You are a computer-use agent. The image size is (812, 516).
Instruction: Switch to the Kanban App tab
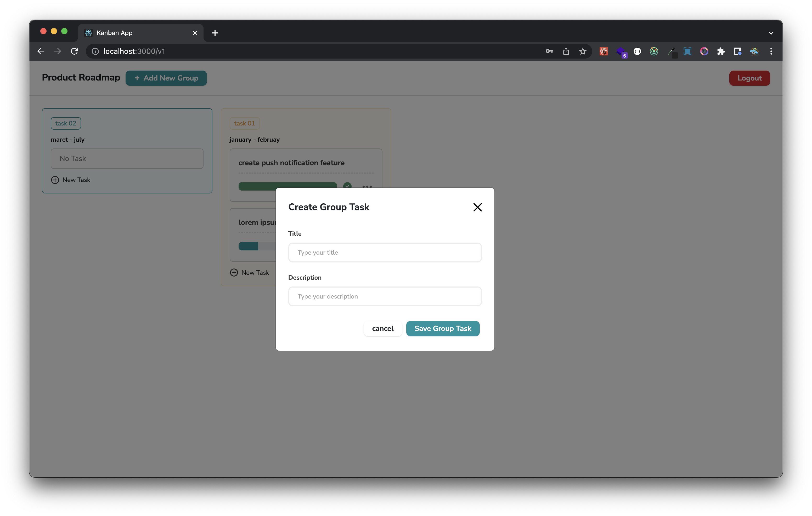[x=114, y=33]
